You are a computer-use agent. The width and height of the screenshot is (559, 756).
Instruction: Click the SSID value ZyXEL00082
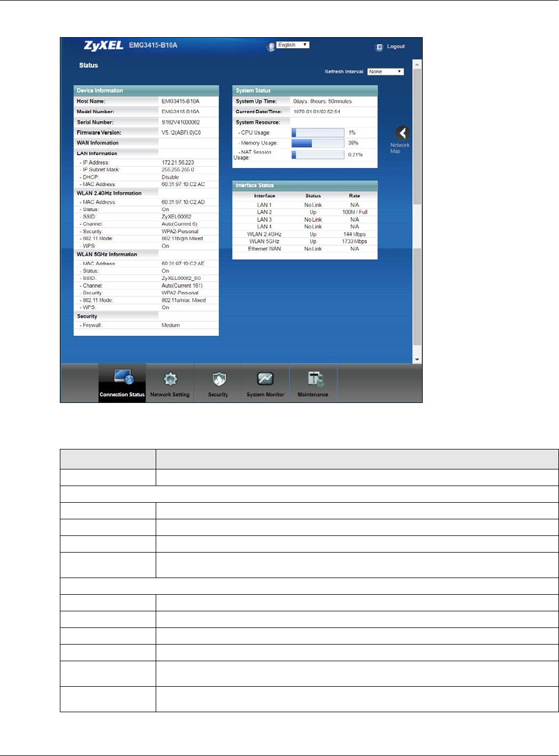coord(176,217)
